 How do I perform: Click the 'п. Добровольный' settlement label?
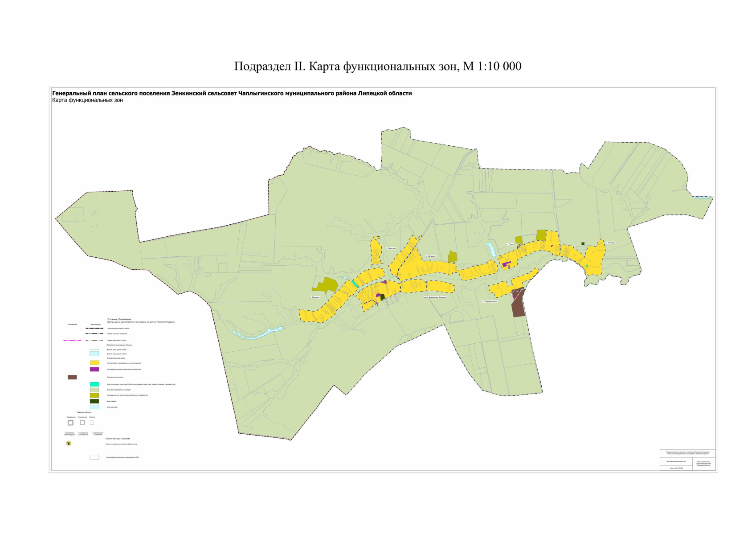[x=489, y=301]
